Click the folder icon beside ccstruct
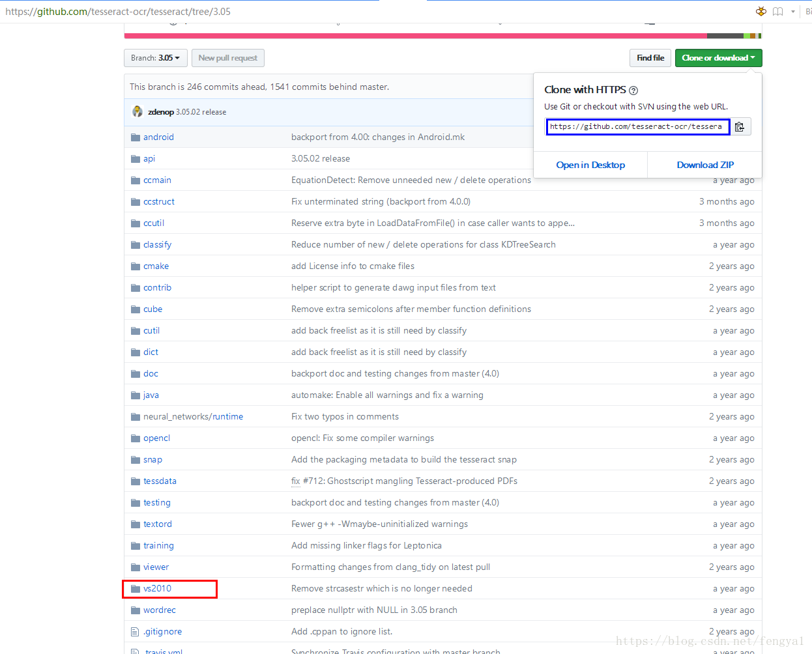Screen dimensions: 812x654 136,202
